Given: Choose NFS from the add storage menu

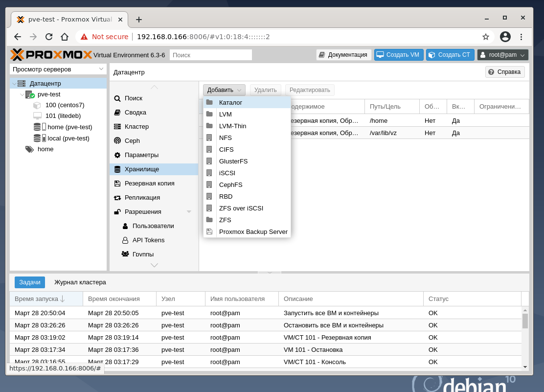Looking at the screenshot, I should pyautogui.click(x=226, y=138).
